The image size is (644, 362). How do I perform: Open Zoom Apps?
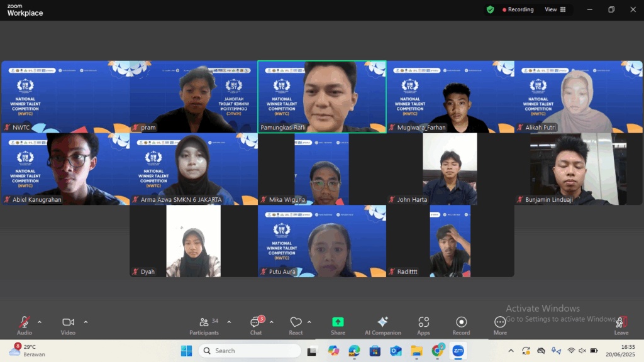(423, 326)
